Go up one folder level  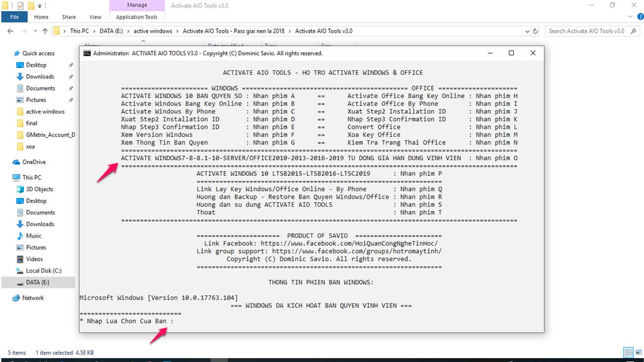click(45, 31)
